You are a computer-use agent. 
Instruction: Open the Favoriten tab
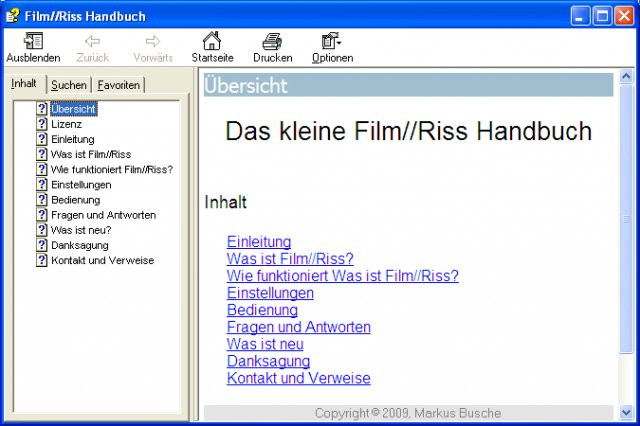118,85
